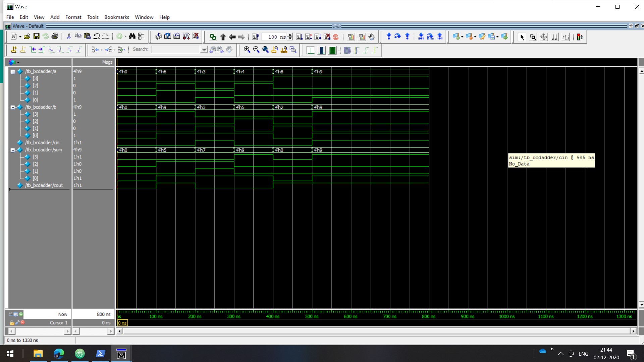This screenshot has width=644, height=362.
Task: Collapse the /tb_bcdadder/a signal group
Action: [x=13, y=71]
